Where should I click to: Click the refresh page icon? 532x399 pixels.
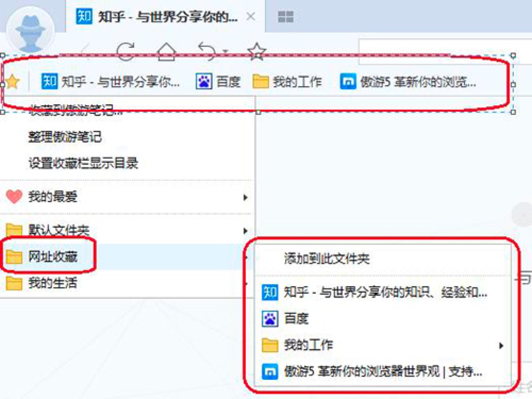[125, 52]
